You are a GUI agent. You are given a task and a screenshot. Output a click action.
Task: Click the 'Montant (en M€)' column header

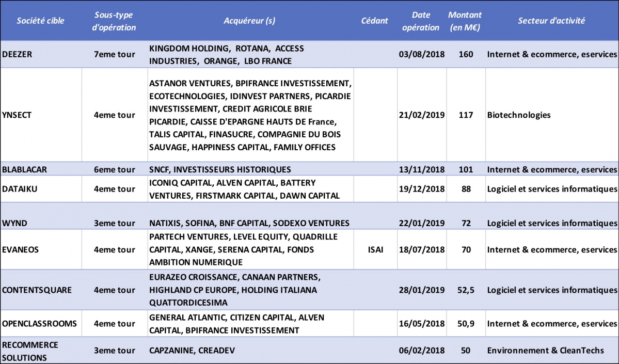(465, 21)
